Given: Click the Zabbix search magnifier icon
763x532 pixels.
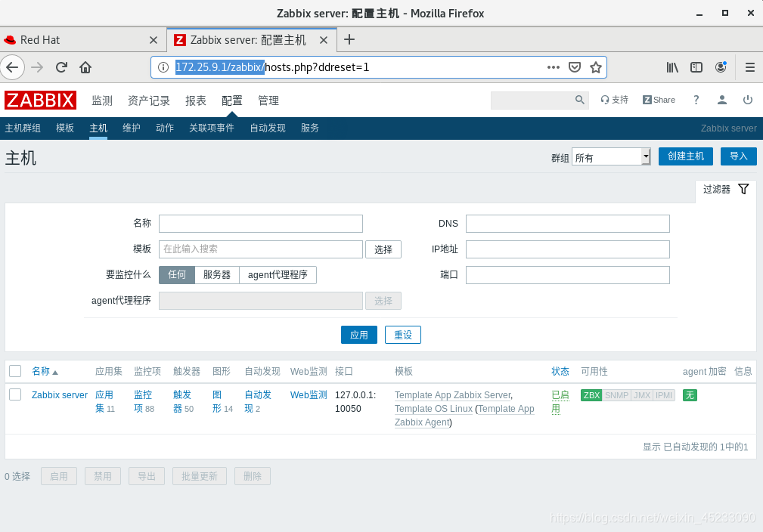Looking at the screenshot, I should tap(579, 100).
